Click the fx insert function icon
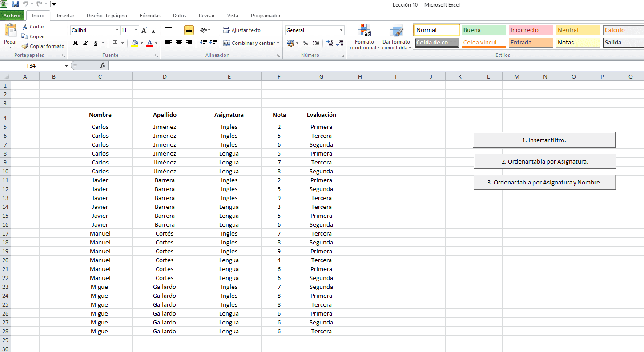Screen dimensions: 644x352 click(x=103, y=65)
